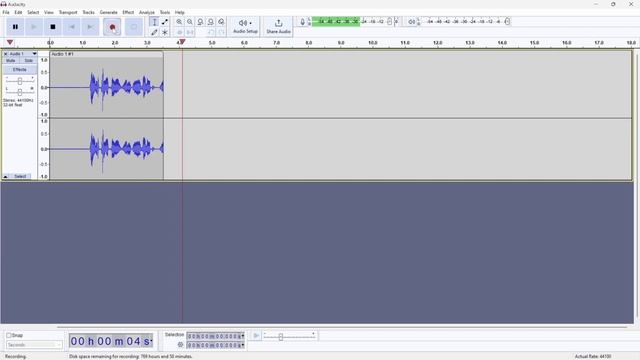This screenshot has height=360, width=640.
Task: Click the track Select button
Action: (20, 176)
